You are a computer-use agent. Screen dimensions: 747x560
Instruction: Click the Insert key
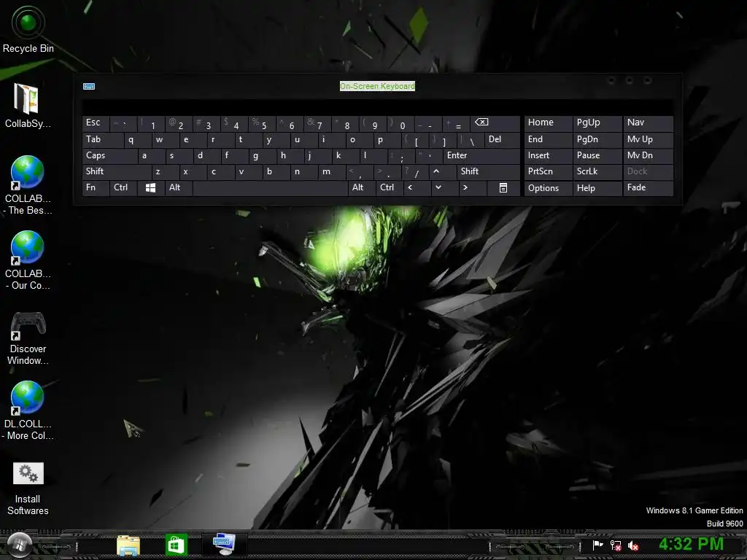point(549,156)
